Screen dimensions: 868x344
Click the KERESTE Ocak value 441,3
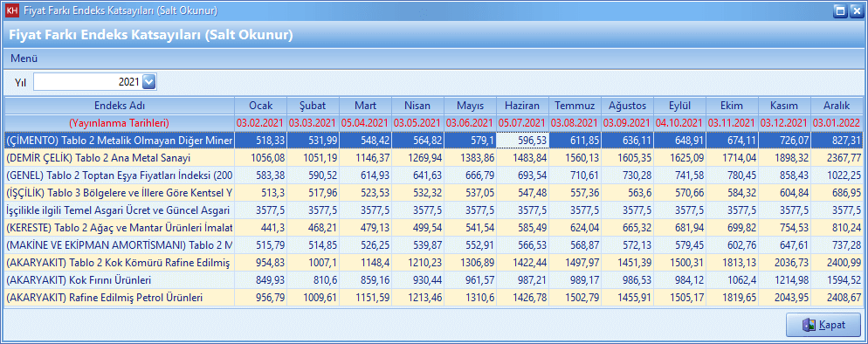(261, 228)
